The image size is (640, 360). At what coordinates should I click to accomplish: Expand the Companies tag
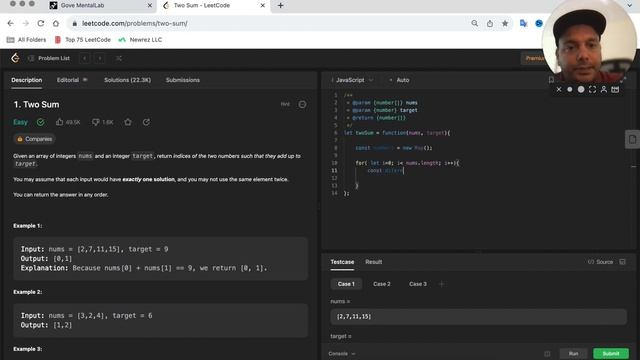34,139
